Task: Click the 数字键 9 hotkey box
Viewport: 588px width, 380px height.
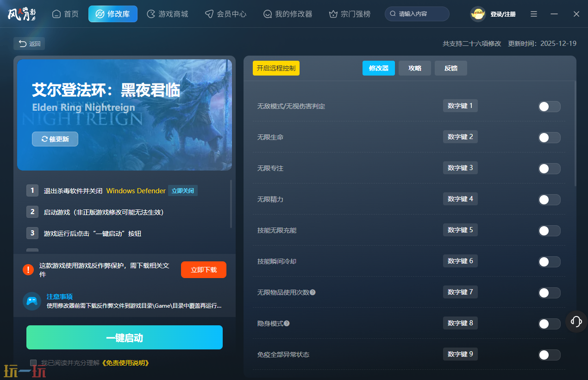Action: tap(460, 354)
